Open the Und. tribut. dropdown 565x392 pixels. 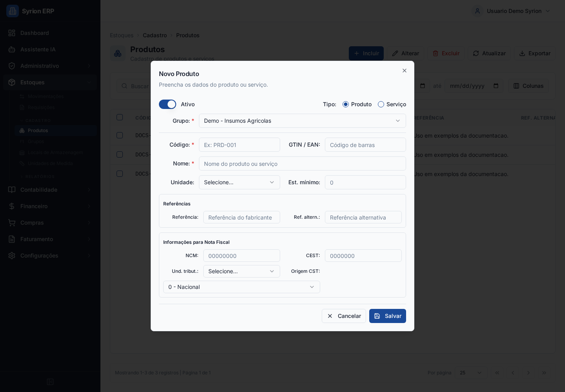click(x=242, y=271)
